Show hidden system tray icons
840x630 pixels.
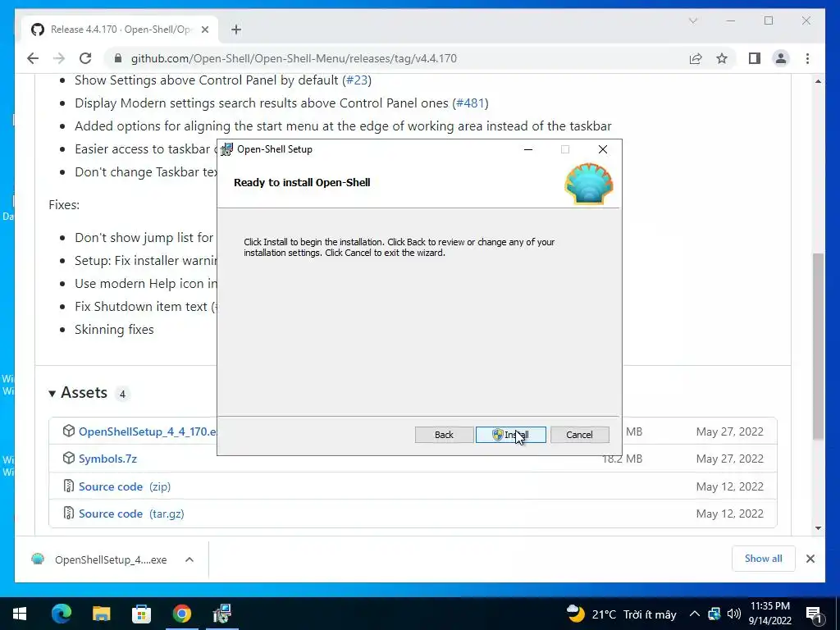point(694,614)
